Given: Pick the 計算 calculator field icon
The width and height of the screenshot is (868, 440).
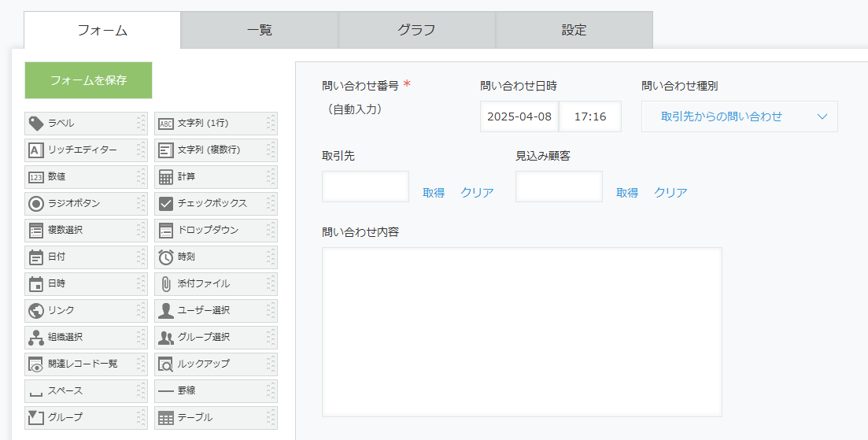Looking at the screenshot, I should [x=165, y=177].
